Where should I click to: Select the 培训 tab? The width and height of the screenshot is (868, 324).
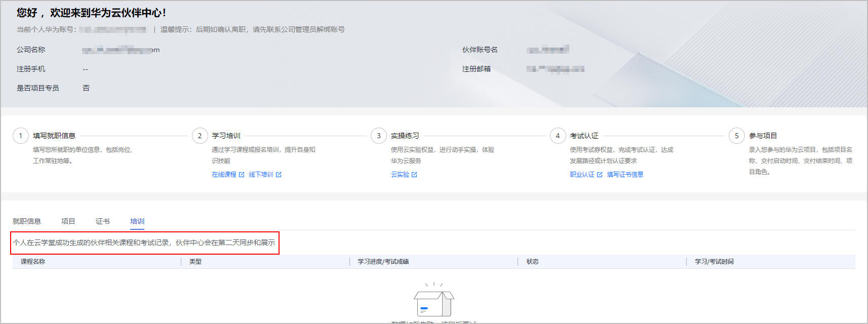pyautogui.click(x=137, y=221)
